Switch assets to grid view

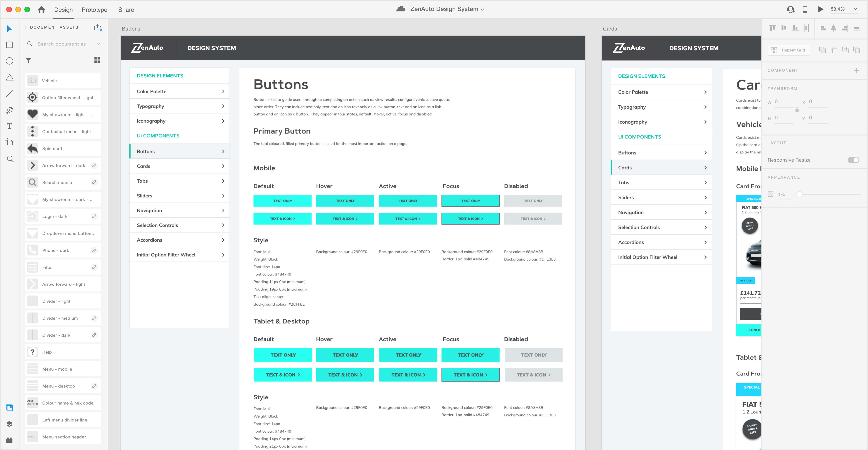(97, 60)
